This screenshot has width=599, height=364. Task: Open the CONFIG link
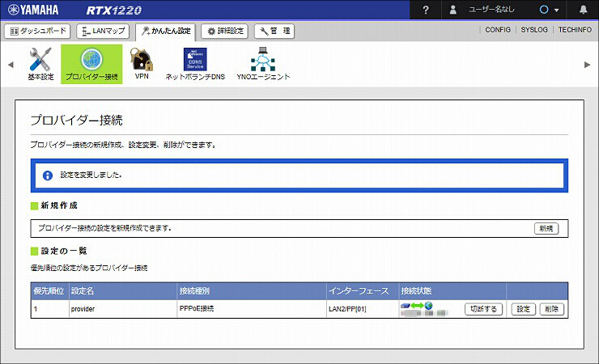[498, 30]
